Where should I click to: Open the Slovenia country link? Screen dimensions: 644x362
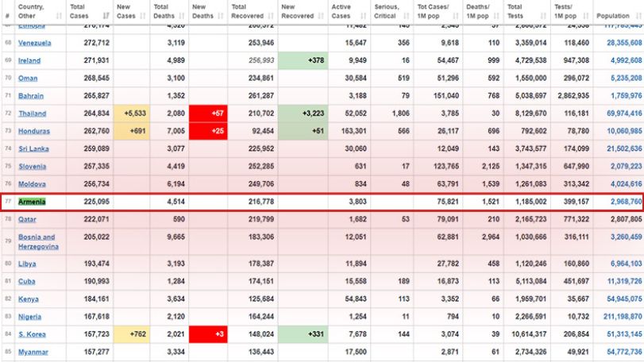32,166
